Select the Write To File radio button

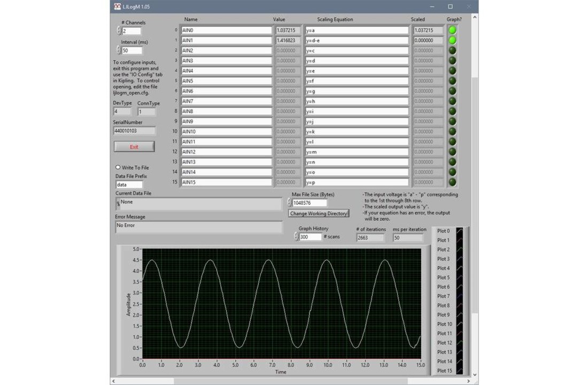coord(118,167)
